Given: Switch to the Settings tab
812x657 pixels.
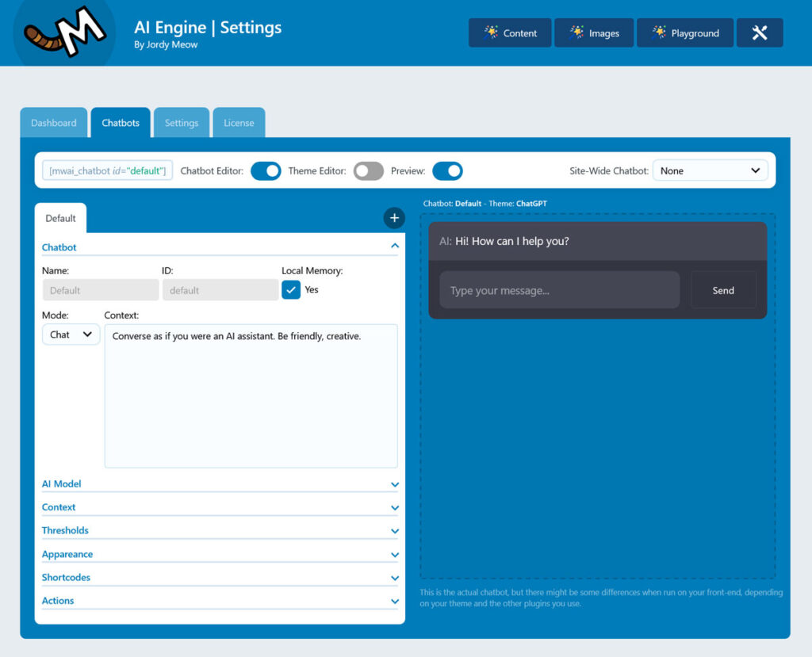Looking at the screenshot, I should click(x=182, y=122).
